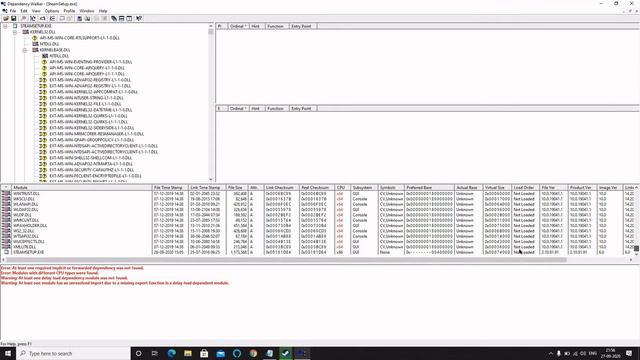The image size is (640, 360).
Task: Click the Windows Start button
Action: [x=8, y=353]
